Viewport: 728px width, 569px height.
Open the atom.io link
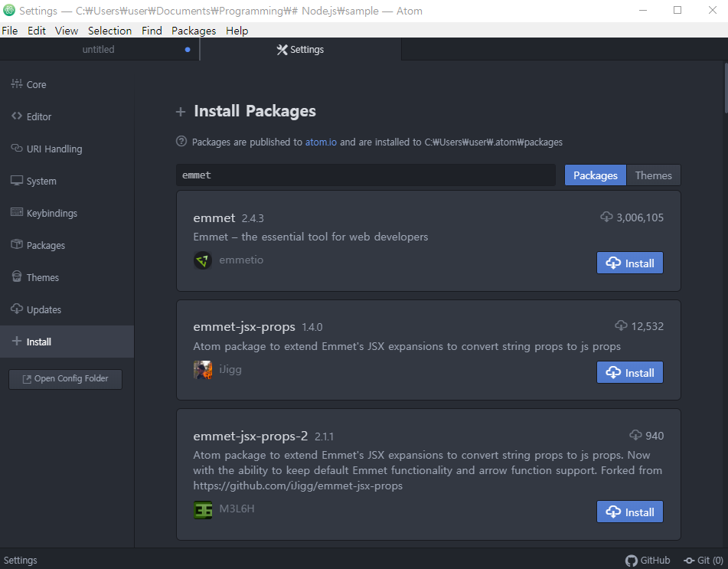[x=321, y=142]
